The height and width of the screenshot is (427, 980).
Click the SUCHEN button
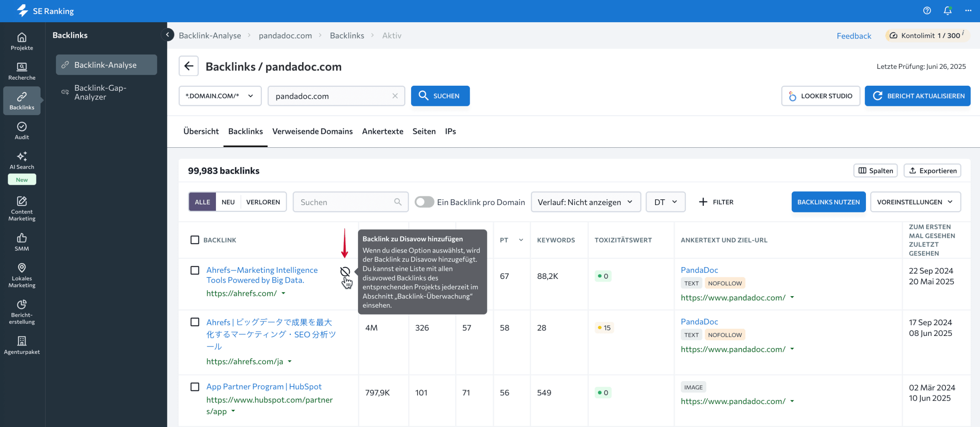point(440,96)
